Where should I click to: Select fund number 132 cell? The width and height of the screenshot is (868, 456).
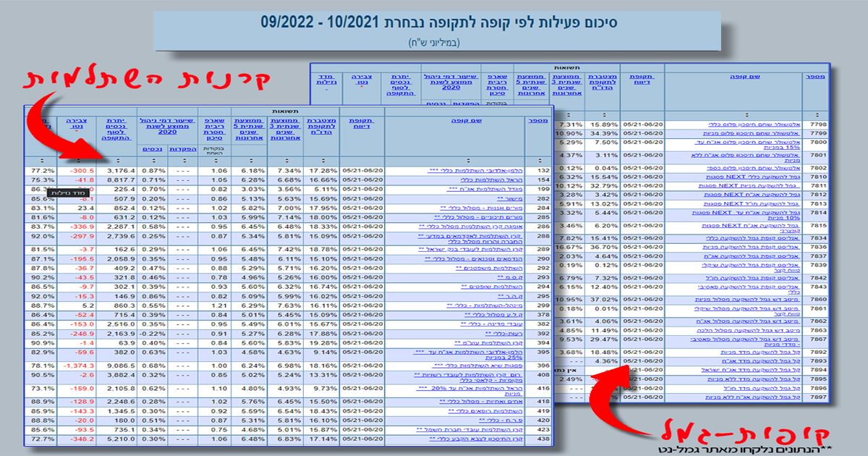click(537, 170)
